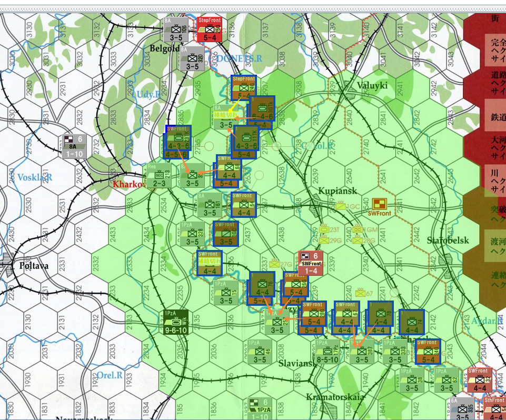Select the SWFront 26G counter
Screen dimensions: 506x420
click(296, 284)
